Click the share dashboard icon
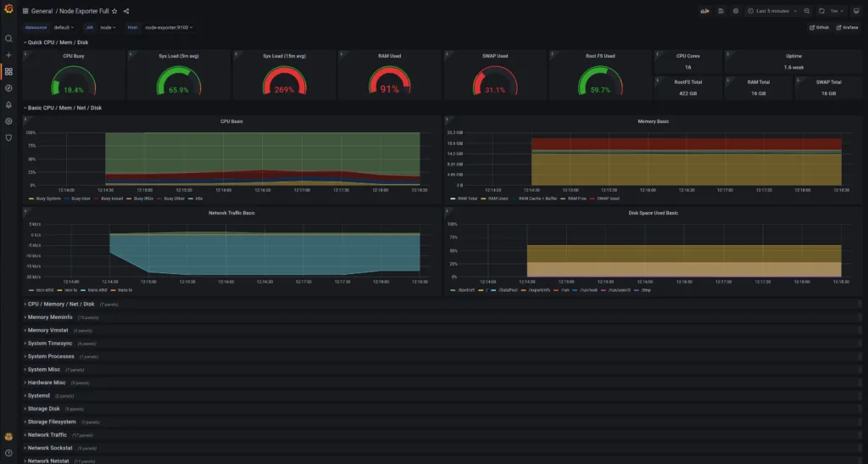 click(126, 11)
